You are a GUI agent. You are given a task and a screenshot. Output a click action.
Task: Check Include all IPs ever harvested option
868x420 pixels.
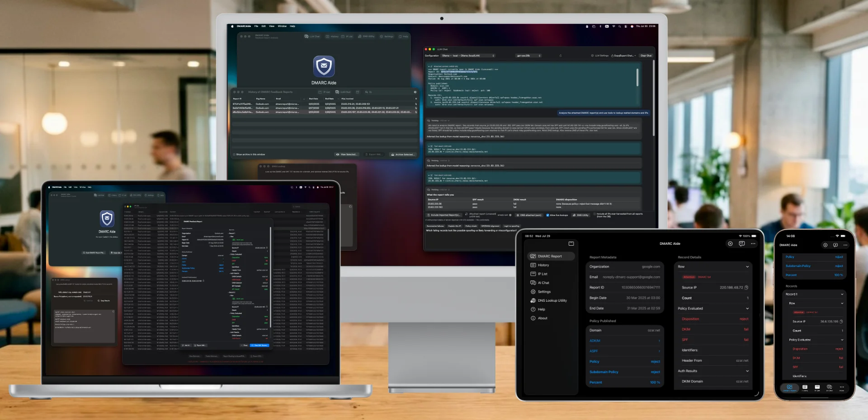pyautogui.click(x=594, y=215)
